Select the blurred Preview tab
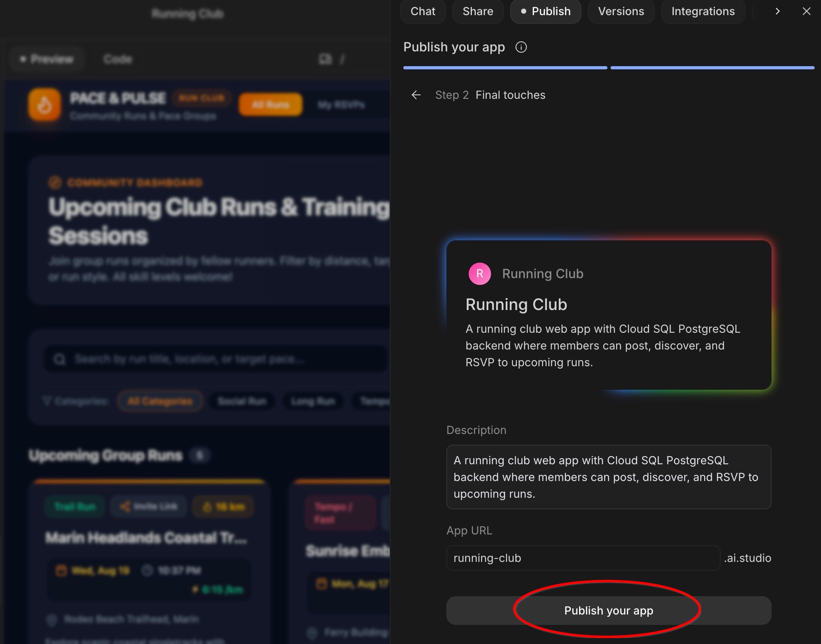 coord(47,59)
